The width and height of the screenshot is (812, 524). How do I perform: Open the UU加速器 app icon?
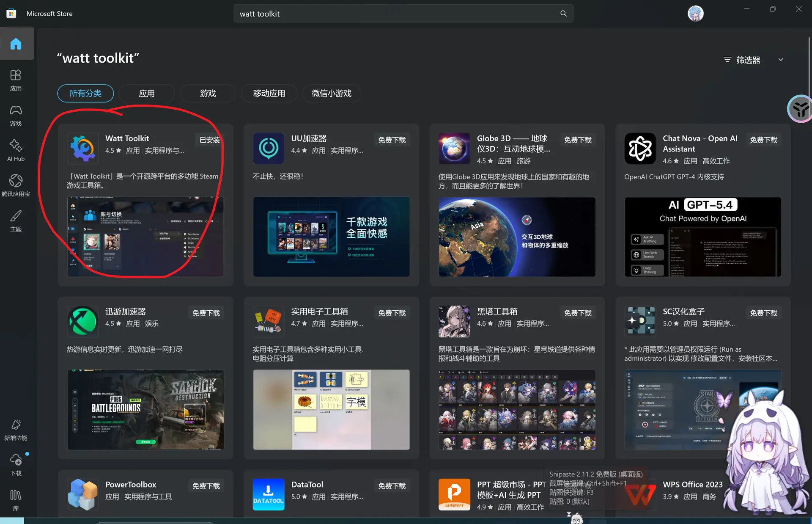[x=269, y=149]
